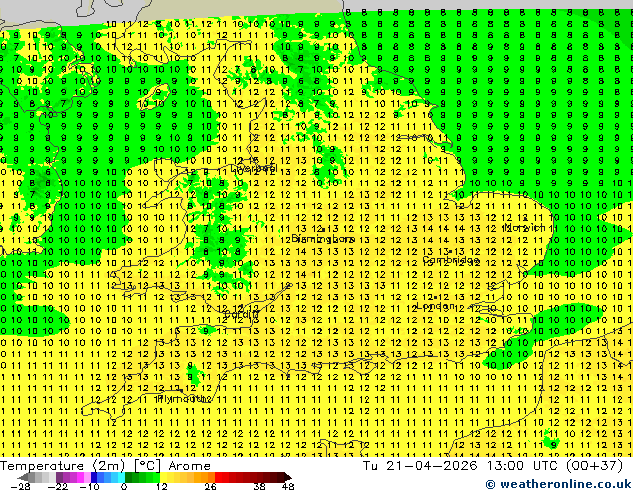Viewport: 634px width, 490px height.
Task: Click the Birmingham city label
Action: point(323,239)
